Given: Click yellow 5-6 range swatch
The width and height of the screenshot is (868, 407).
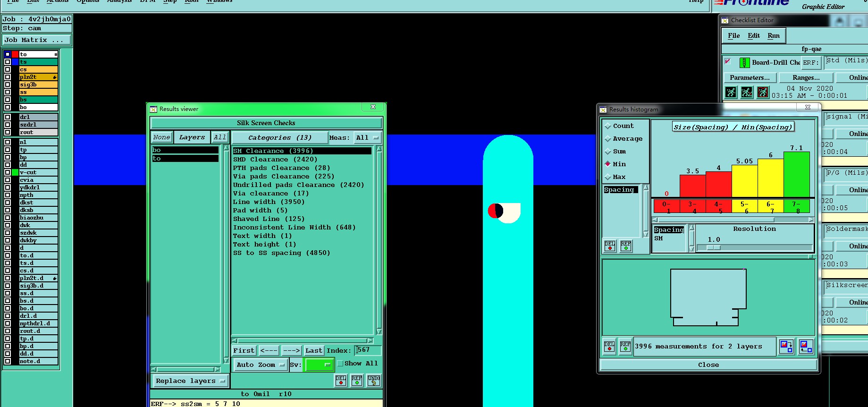Looking at the screenshot, I should coord(745,206).
